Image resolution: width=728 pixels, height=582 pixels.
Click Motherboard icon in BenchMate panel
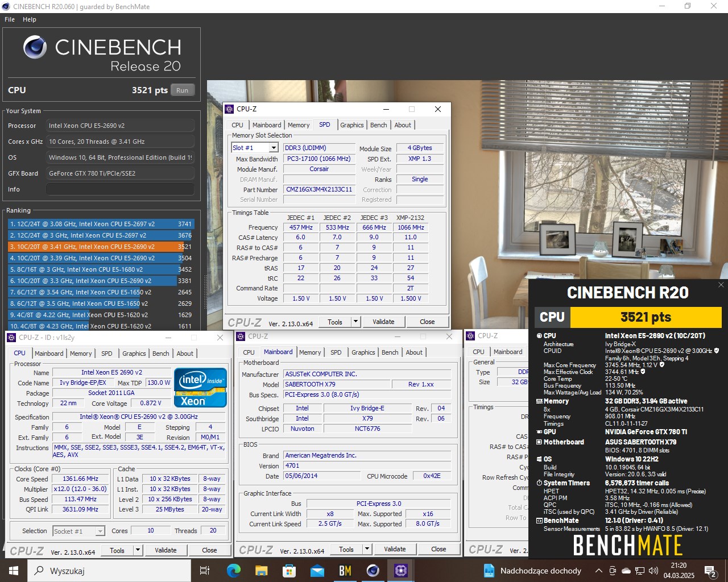tap(539, 442)
